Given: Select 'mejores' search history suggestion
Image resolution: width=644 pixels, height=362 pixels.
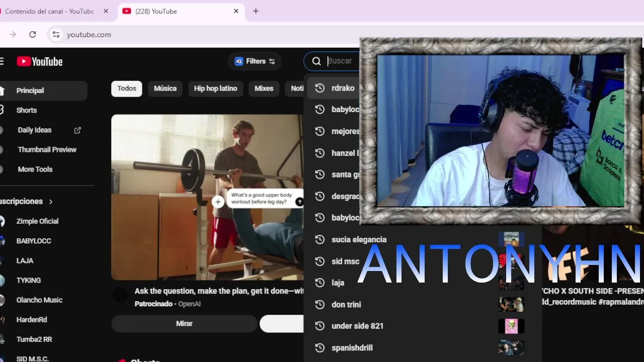Looking at the screenshot, I should pos(332,131).
